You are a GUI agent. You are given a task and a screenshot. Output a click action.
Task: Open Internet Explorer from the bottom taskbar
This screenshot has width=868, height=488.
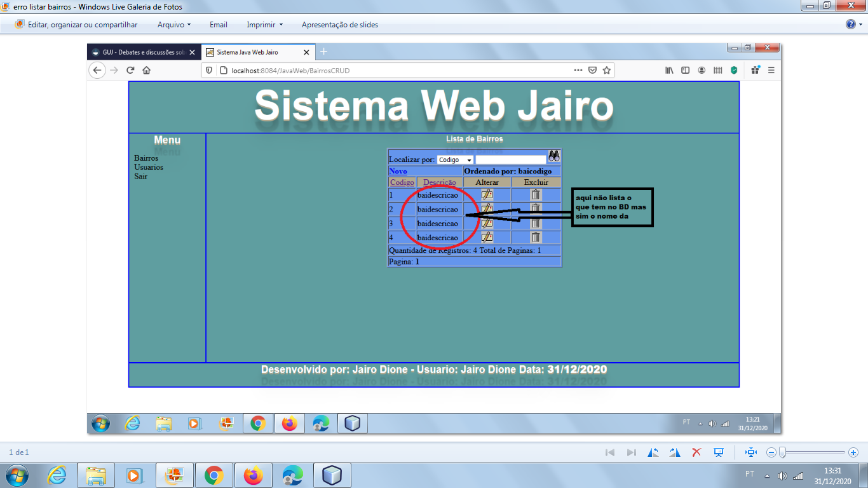tap(57, 475)
